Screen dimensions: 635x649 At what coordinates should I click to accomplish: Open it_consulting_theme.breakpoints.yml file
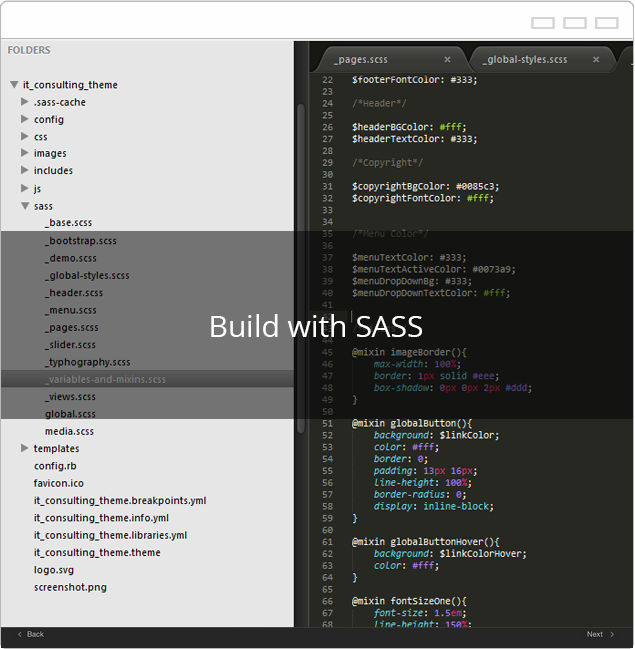(120, 501)
